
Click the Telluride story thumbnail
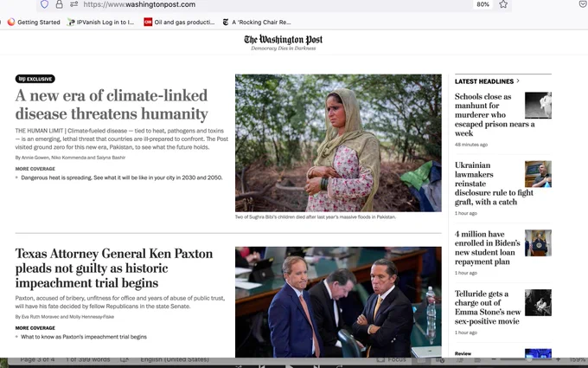[x=538, y=303]
